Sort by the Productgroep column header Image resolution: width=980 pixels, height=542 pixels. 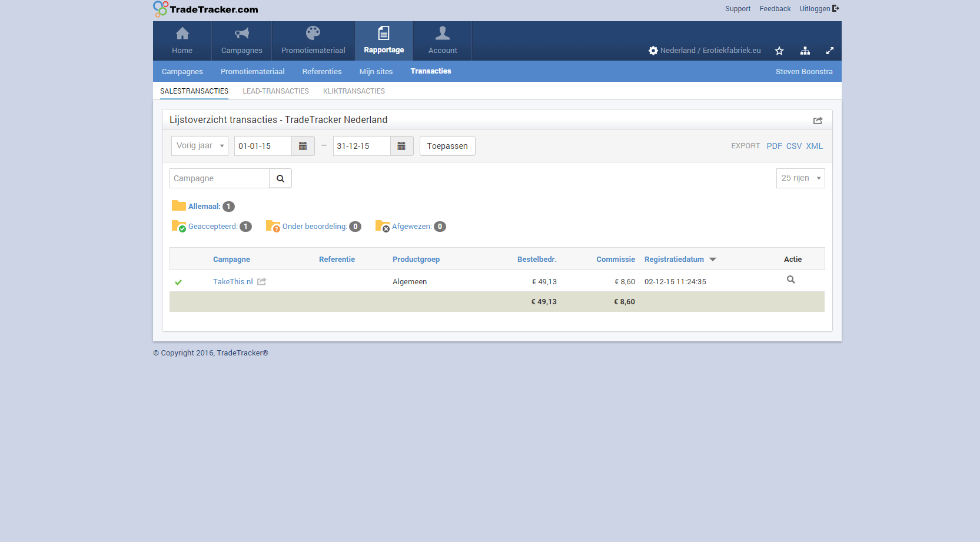tap(416, 260)
